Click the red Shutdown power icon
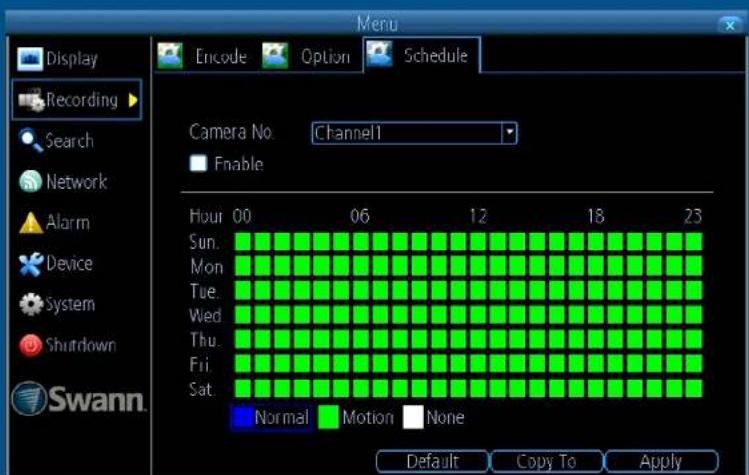The width and height of the screenshot is (749, 475). coord(31,345)
